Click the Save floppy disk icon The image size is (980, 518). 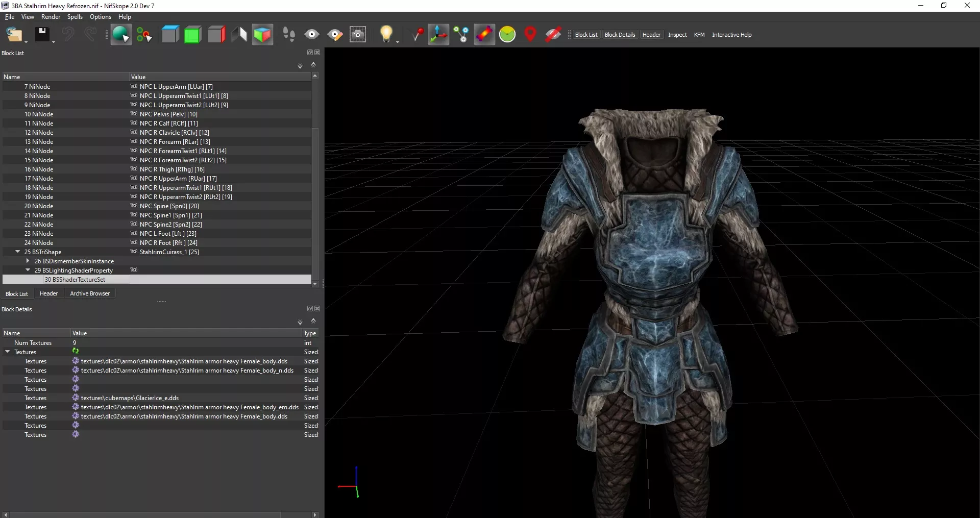pyautogui.click(x=42, y=35)
